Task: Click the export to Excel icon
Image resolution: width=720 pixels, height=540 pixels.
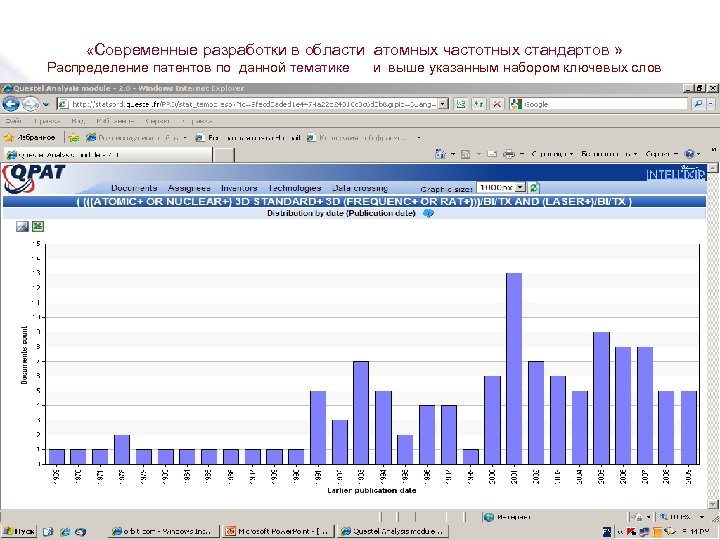Action: [x=38, y=226]
